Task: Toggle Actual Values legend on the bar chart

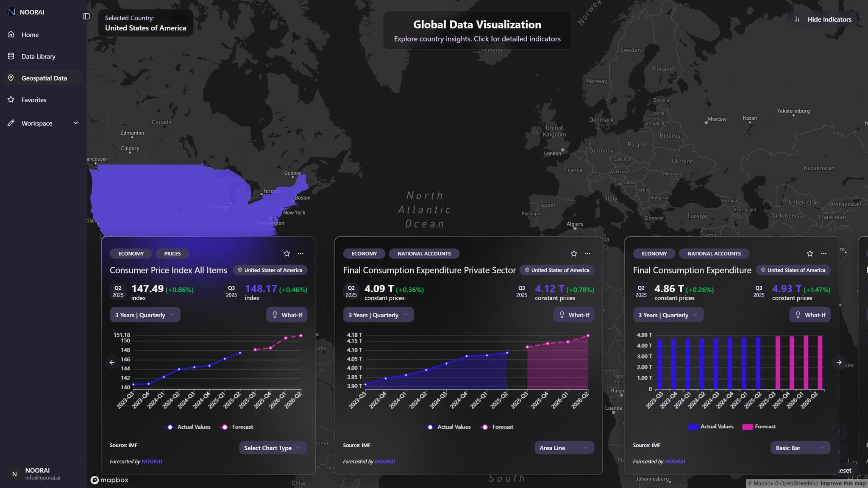Action: pos(711,427)
